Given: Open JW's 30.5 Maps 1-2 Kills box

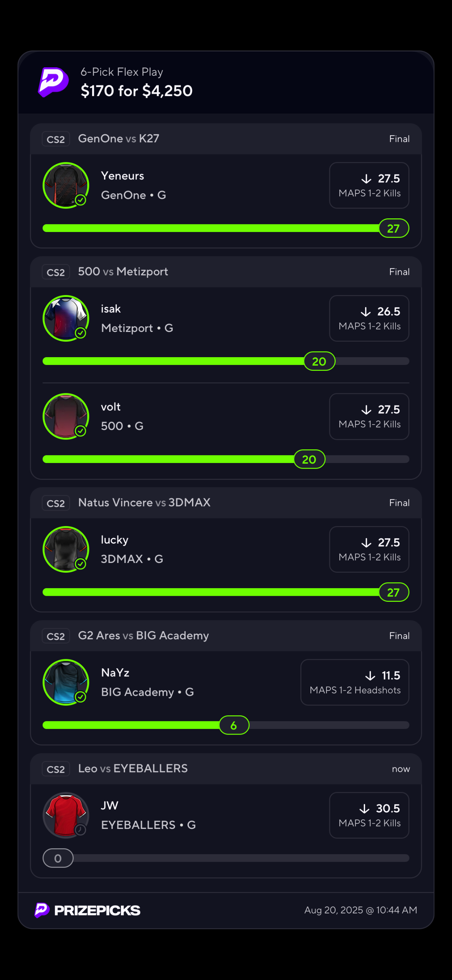Looking at the screenshot, I should click(x=369, y=815).
